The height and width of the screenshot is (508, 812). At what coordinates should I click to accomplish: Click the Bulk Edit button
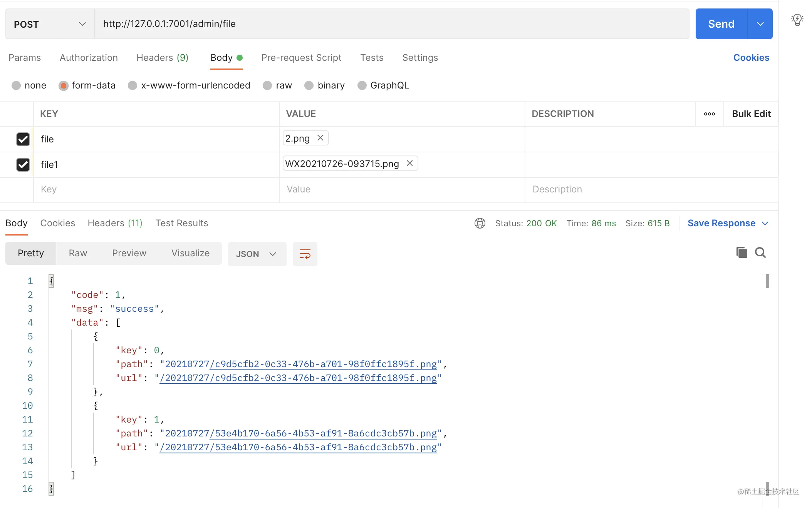(751, 114)
